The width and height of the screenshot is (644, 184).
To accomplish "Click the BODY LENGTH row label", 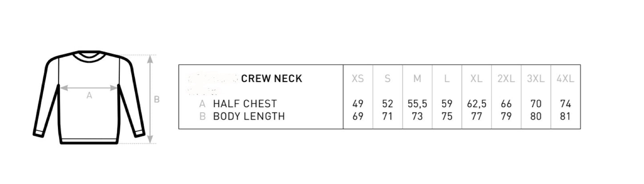I will pos(249,117).
